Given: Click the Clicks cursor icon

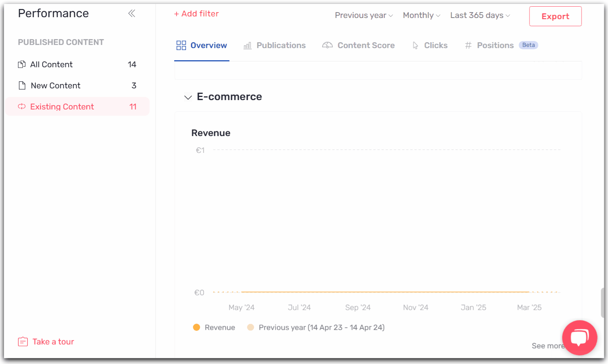Looking at the screenshot, I should pos(415,46).
